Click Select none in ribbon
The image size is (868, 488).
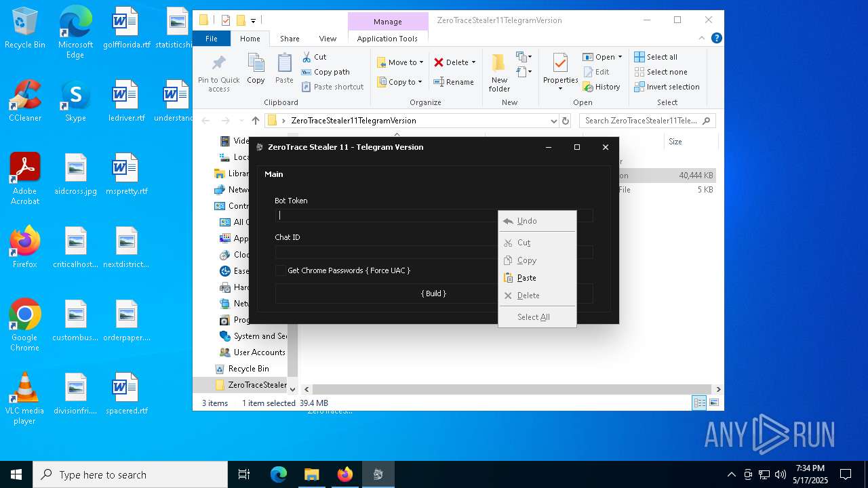tap(660, 72)
